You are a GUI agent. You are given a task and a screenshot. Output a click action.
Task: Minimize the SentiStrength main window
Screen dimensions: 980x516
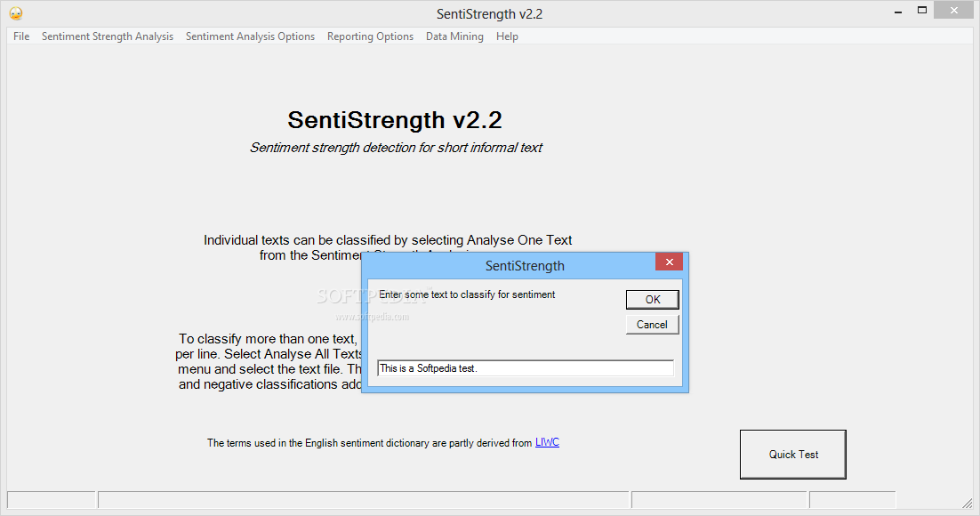click(898, 12)
